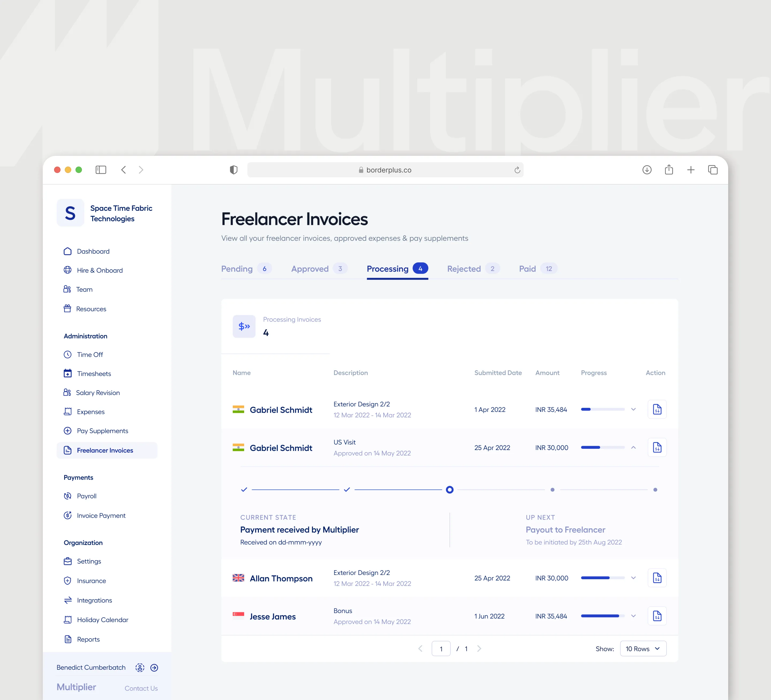This screenshot has width=771, height=700.
Task: View invoice for Allan Thompson
Action: pyautogui.click(x=657, y=578)
